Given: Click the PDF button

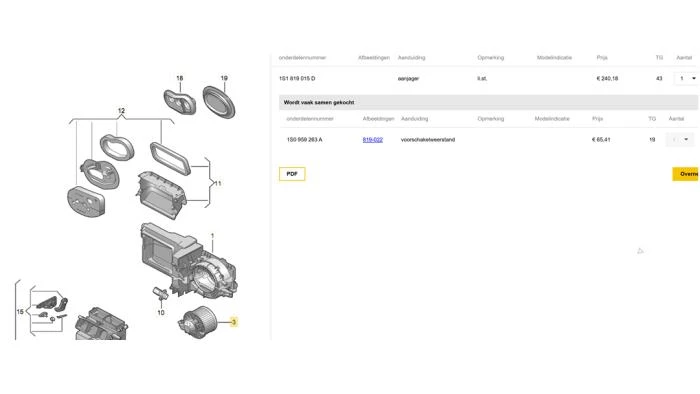Looking at the screenshot, I should tap(292, 174).
